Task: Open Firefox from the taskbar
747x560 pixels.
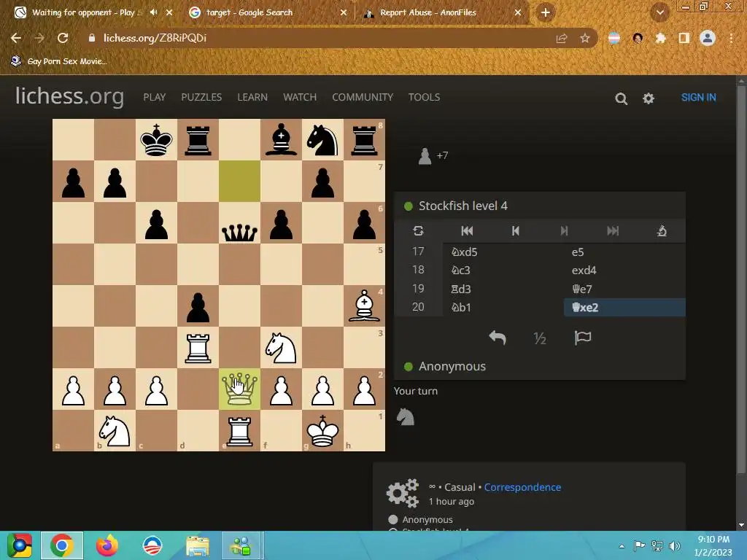Action: tap(107, 545)
